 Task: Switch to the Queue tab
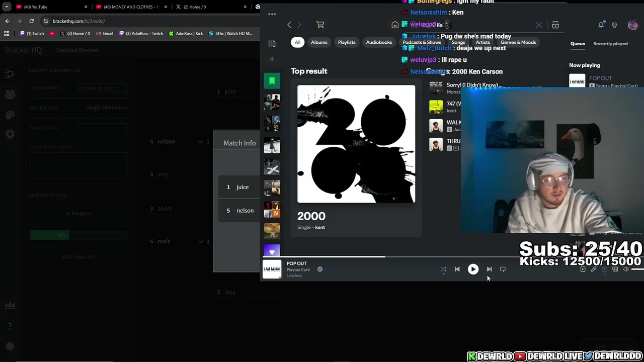point(578,44)
